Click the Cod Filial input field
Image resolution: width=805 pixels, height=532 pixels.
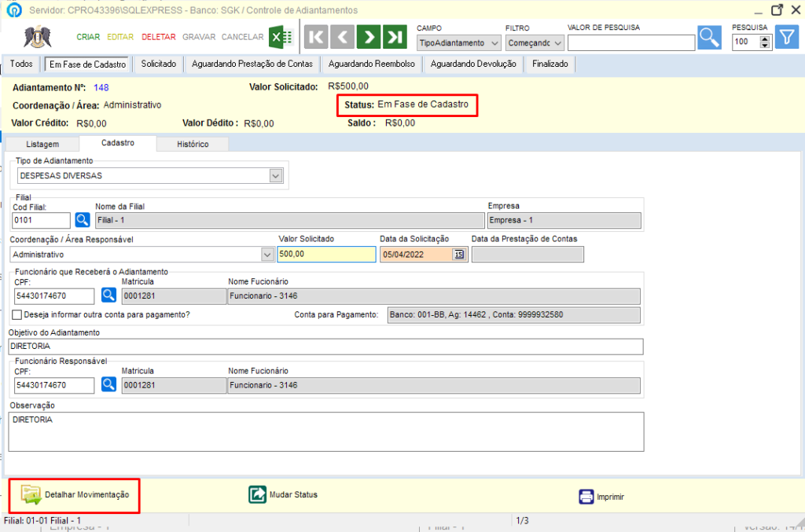pyautogui.click(x=41, y=221)
